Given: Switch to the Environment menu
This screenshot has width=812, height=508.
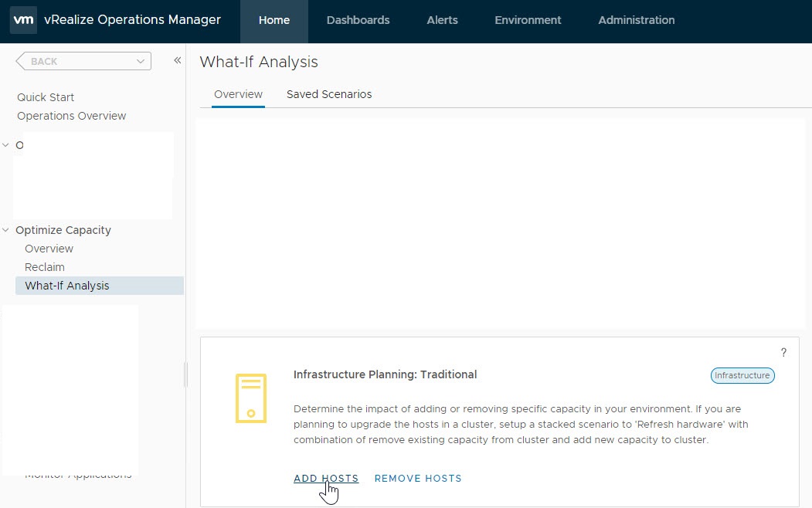Looking at the screenshot, I should (x=528, y=21).
